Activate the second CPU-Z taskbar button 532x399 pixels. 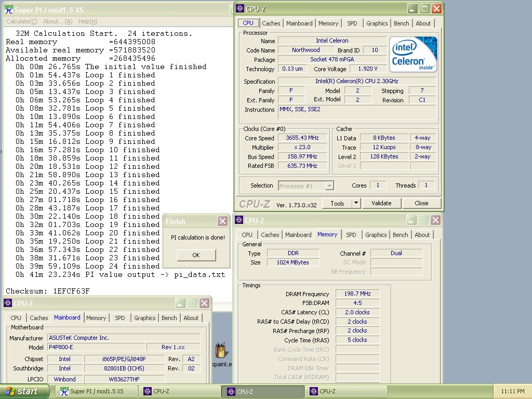coord(264,391)
